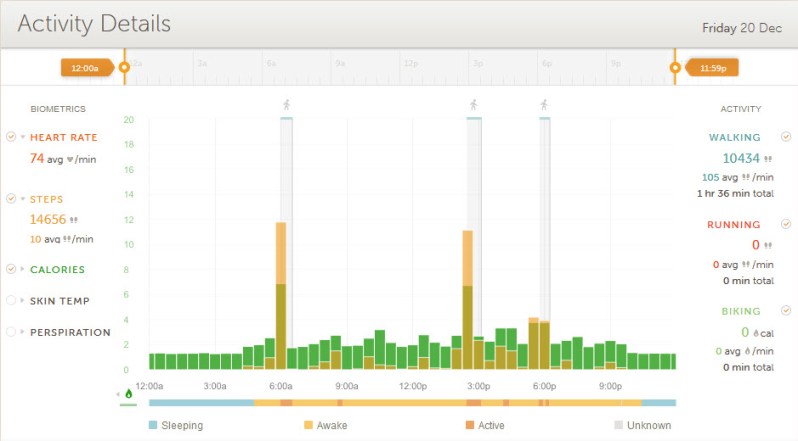Image resolution: width=798 pixels, height=441 pixels.
Task: Collapse the Heart Rate details arrow
Action: tap(22, 138)
